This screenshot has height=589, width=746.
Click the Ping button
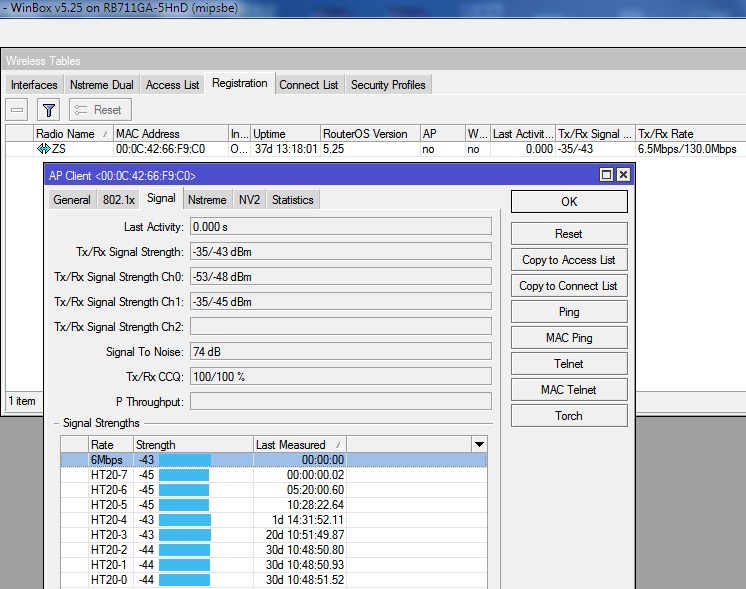tap(569, 312)
